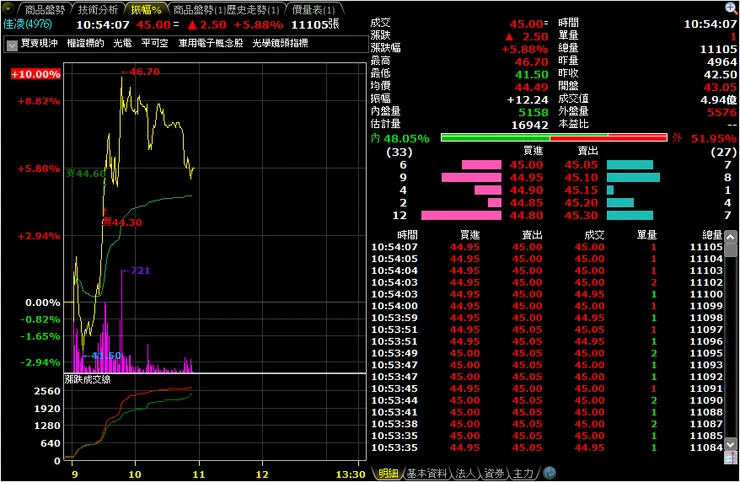Click the 外盤量 value 5576

pos(722,112)
